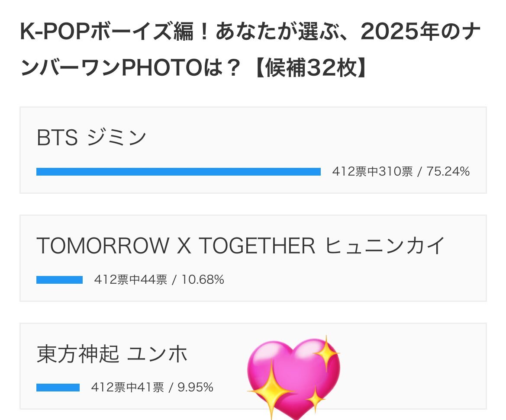
Task: Select the TOMORROW X TOGETHER ヒュニンカイ option label
Action: coord(241,246)
